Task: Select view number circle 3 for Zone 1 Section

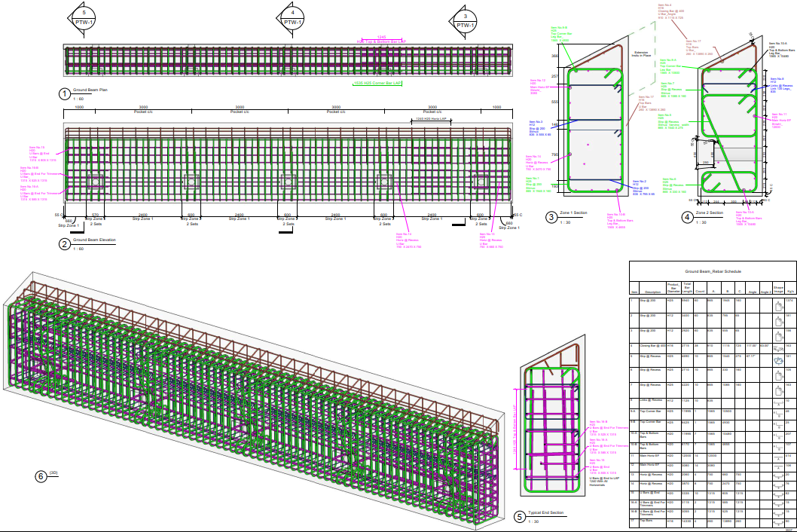Action: click(551, 217)
